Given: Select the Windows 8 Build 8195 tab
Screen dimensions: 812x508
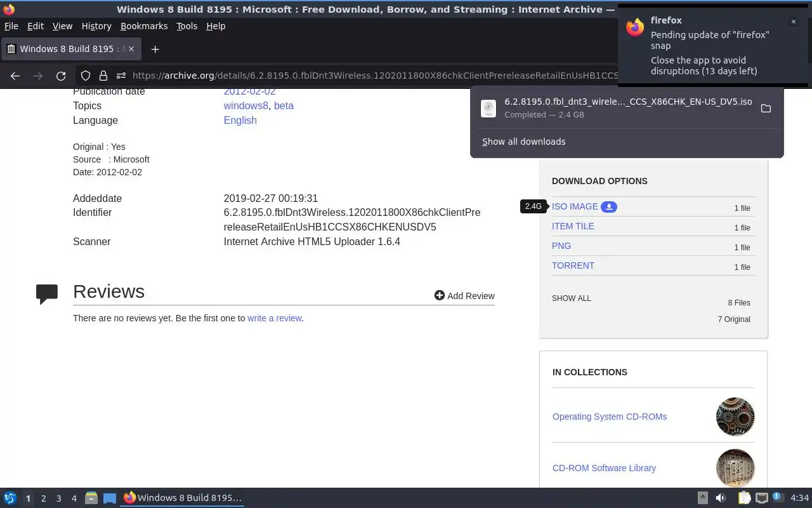Looking at the screenshot, I should [70, 49].
